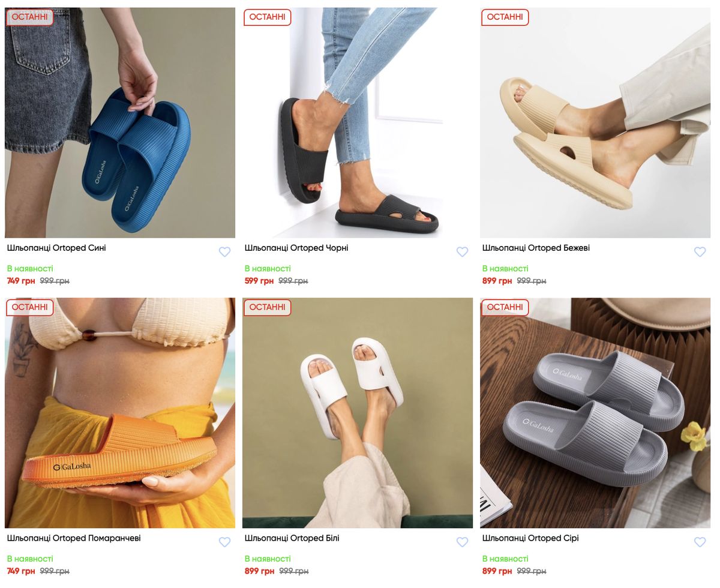Viewport: 720px width, 588px height.
Task: Click the 599 грн price of Чорні slippers
Action: click(x=259, y=281)
